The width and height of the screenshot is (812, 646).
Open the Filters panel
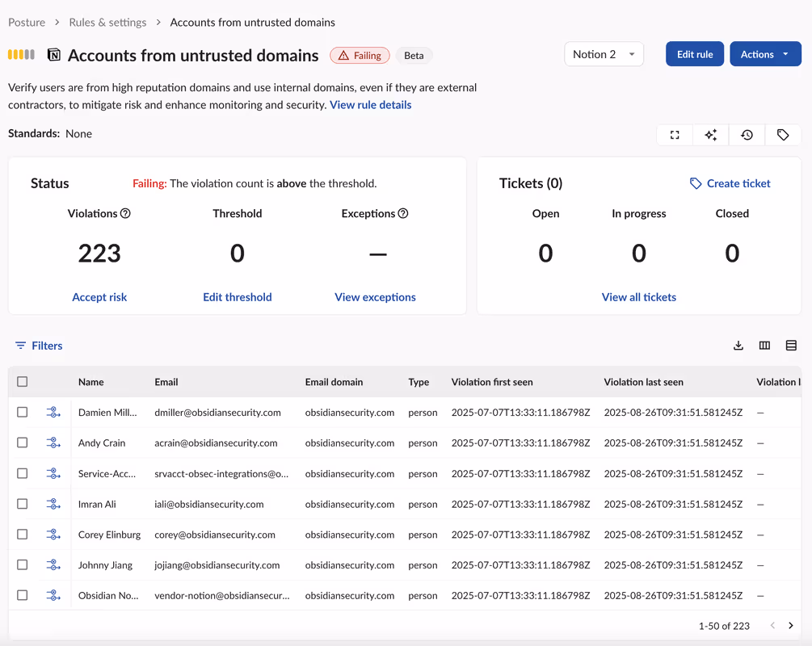pyautogui.click(x=39, y=346)
